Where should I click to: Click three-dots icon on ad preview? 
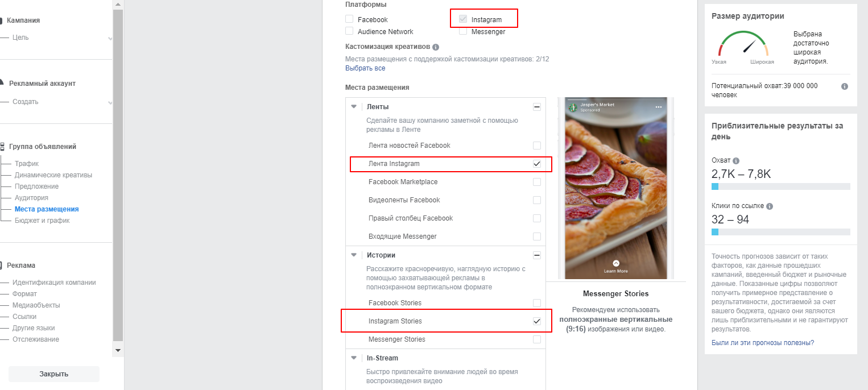coord(659,107)
